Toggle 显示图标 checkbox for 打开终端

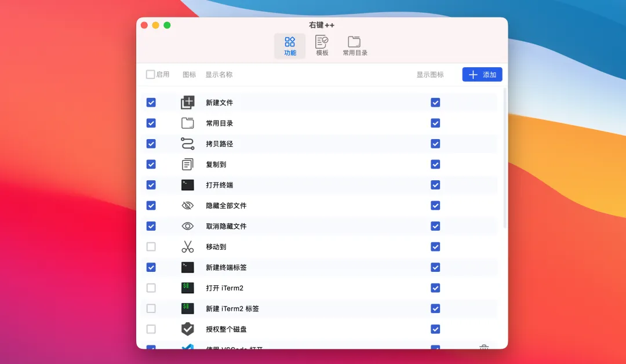[x=435, y=185]
